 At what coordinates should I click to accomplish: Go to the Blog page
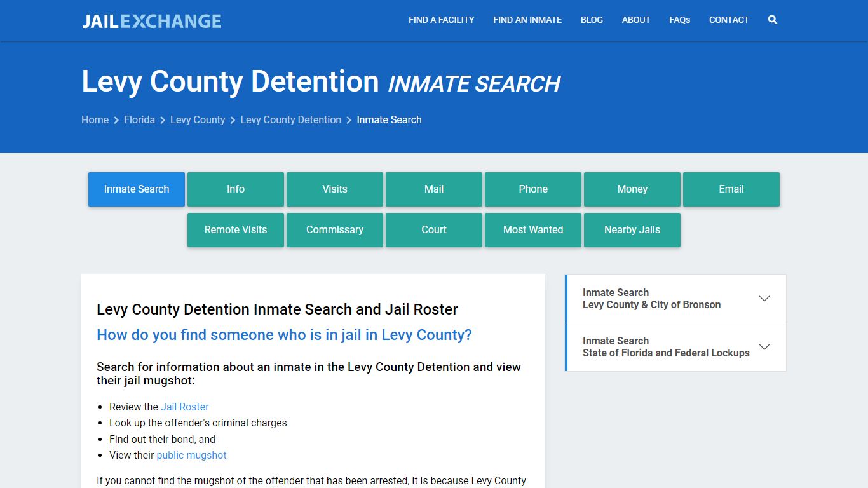click(591, 20)
